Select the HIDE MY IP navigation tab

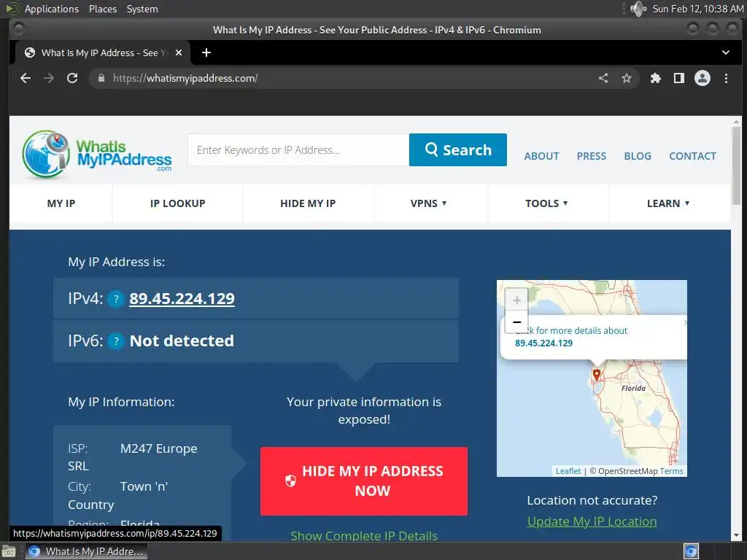coord(308,203)
